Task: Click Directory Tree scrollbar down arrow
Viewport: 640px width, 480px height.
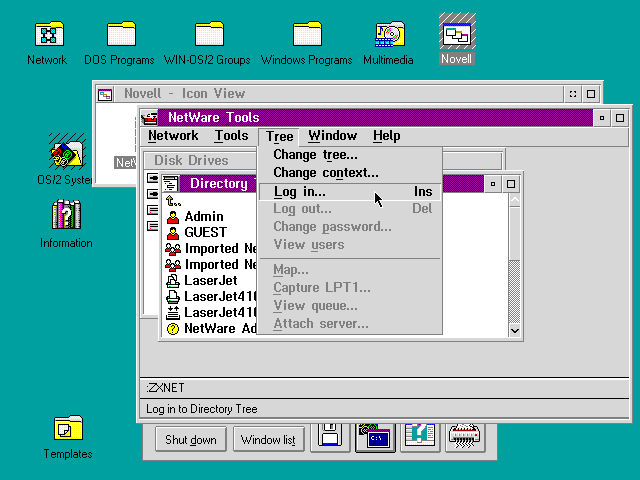Action: tap(515, 330)
